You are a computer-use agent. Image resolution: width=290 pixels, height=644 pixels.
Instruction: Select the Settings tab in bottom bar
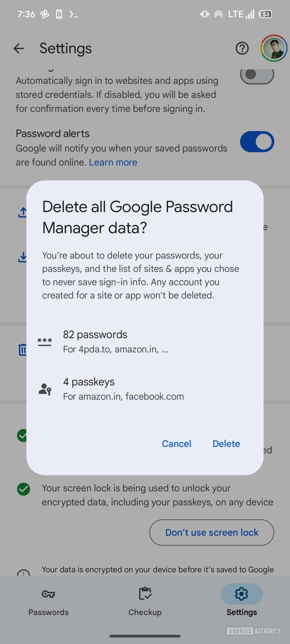[241, 602]
